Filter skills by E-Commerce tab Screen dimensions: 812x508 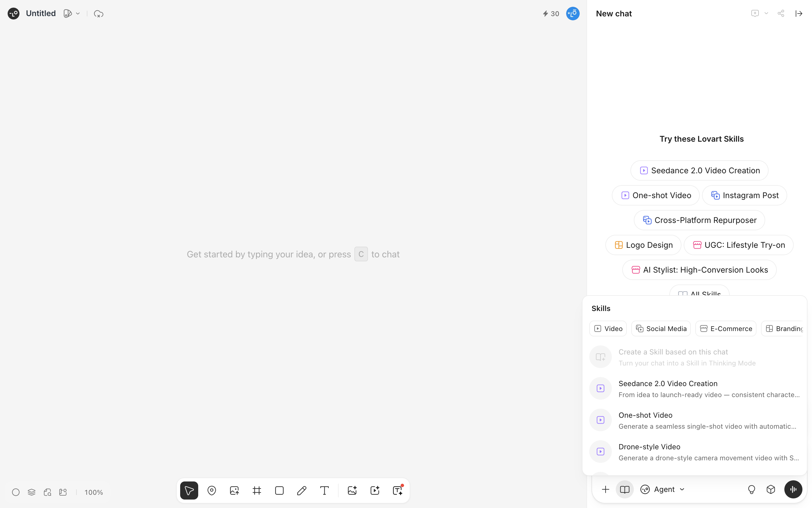pos(726,329)
